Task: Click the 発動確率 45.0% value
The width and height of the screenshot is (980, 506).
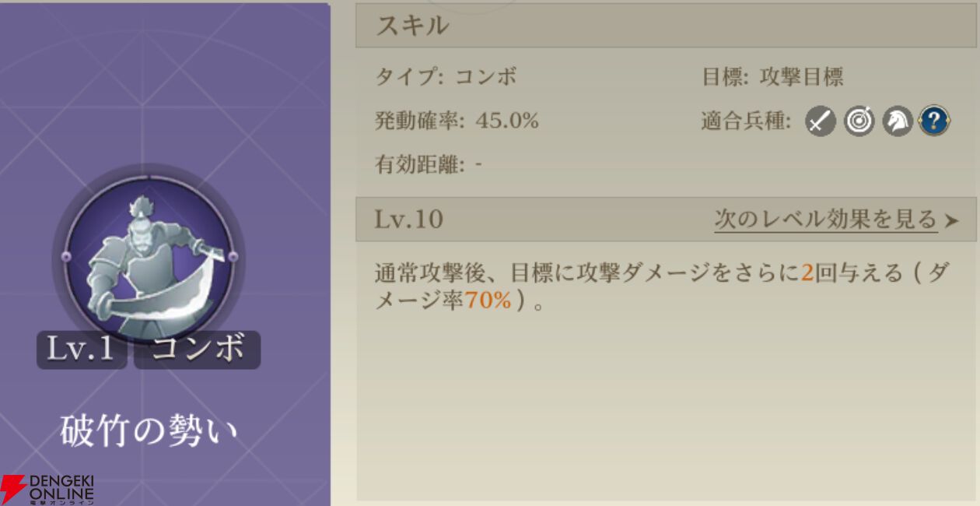Action: click(x=457, y=121)
